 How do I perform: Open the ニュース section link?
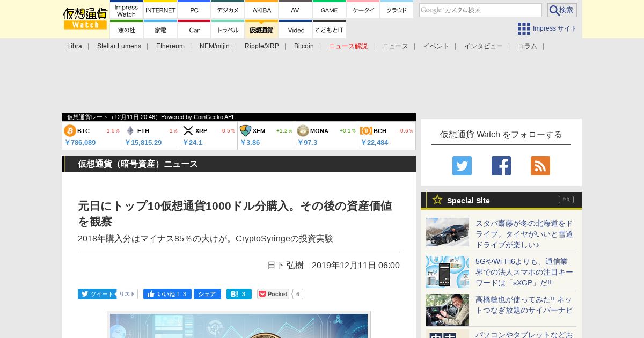[396, 46]
